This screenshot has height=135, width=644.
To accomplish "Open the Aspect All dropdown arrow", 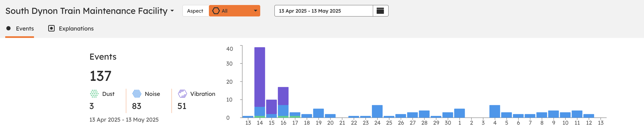I will pos(255,11).
